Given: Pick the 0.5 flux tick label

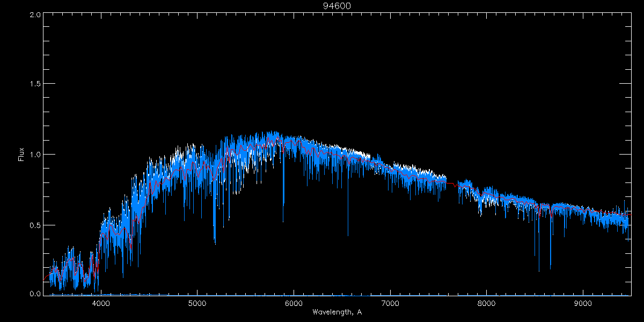Looking at the screenshot, I should pos(35,225).
